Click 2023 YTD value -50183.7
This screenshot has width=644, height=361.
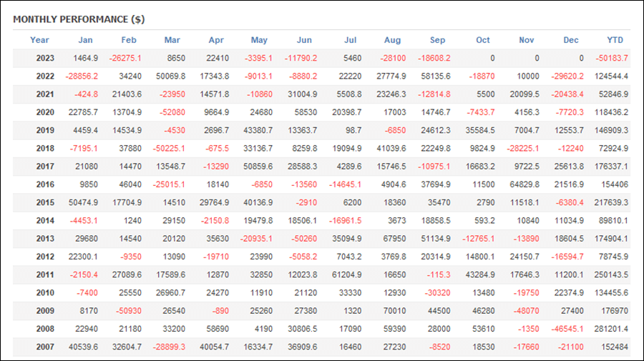tap(612, 58)
